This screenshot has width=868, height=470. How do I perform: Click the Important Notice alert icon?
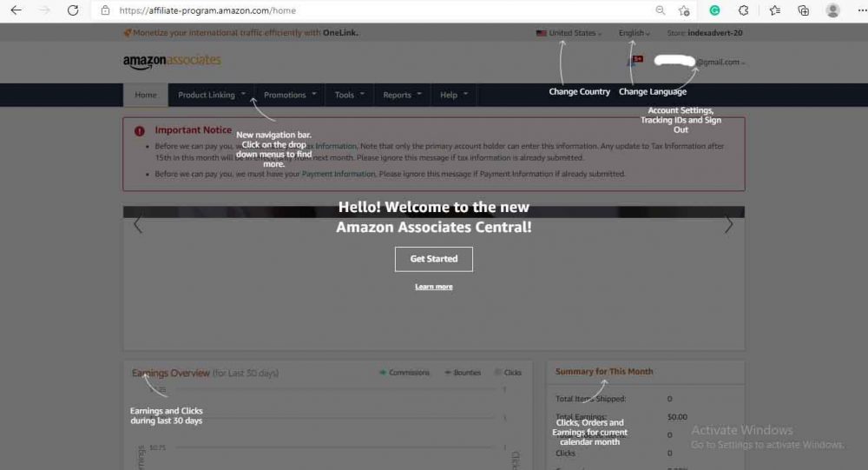point(140,131)
